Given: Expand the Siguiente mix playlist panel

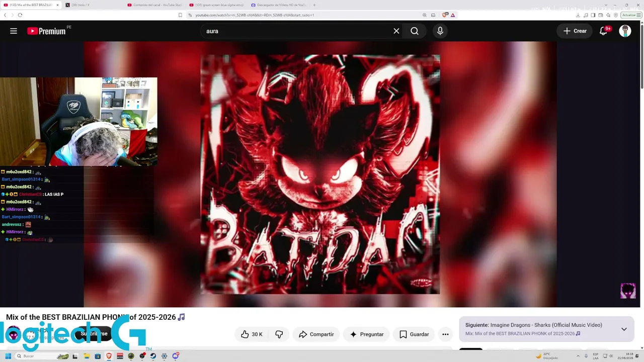Looking at the screenshot, I should 624,329.
